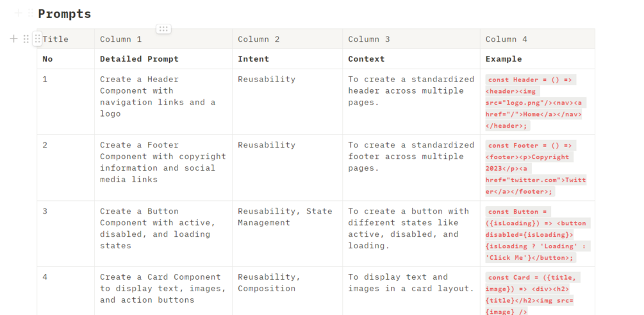
Task: Click the const Footer code example
Action: pyautogui.click(x=536, y=168)
